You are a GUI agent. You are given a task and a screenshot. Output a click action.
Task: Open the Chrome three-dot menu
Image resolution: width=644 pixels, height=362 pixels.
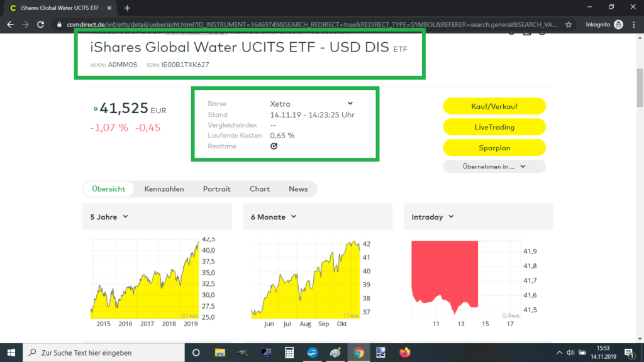(x=634, y=25)
